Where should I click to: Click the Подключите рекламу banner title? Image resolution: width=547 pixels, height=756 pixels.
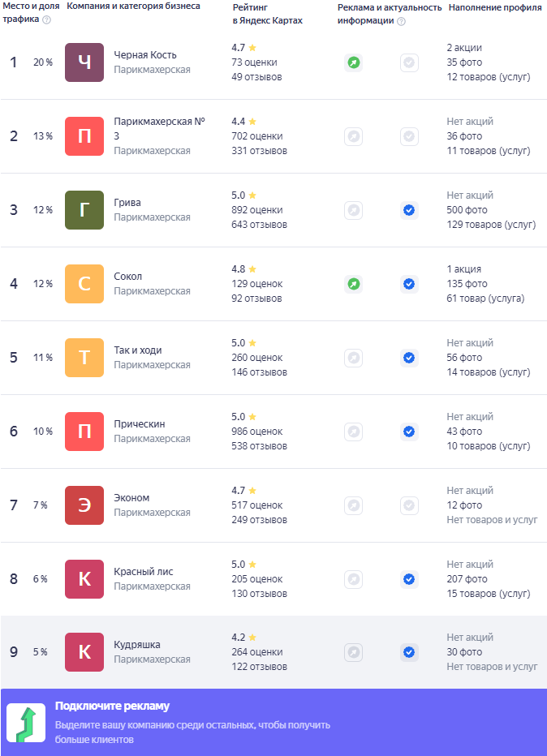pyautogui.click(x=112, y=706)
